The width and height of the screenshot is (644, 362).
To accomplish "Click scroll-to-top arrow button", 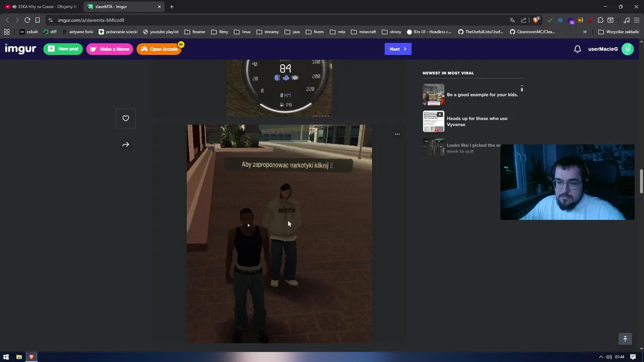I will (x=625, y=339).
